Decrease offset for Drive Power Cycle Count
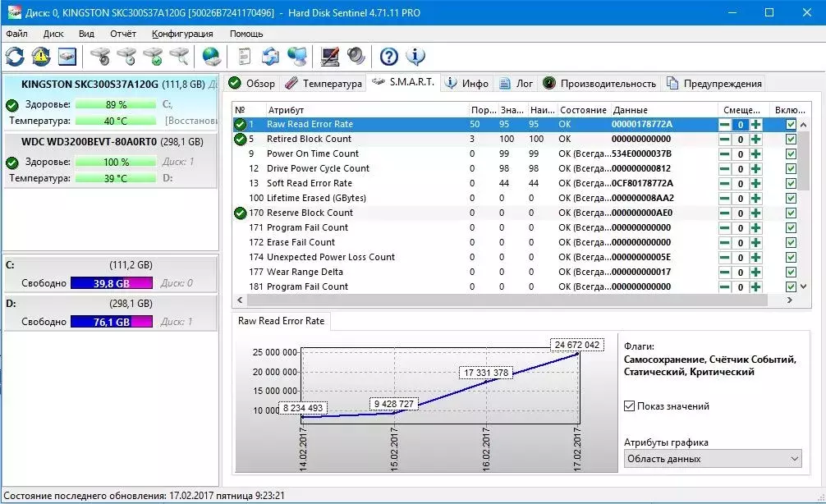 point(725,168)
